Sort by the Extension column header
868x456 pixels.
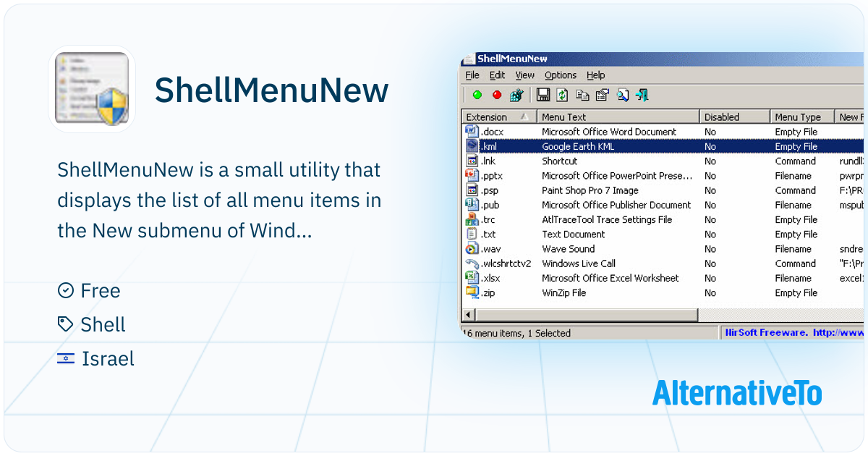(499, 117)
